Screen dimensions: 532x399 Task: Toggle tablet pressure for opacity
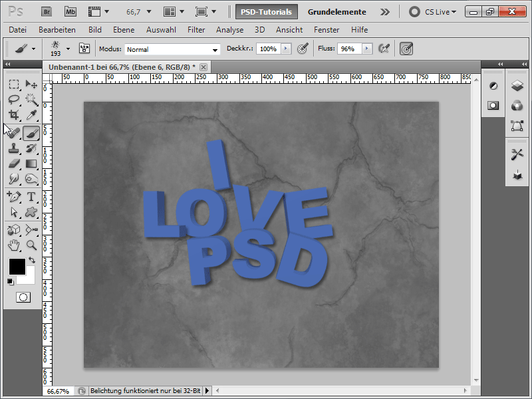(303, 49)
